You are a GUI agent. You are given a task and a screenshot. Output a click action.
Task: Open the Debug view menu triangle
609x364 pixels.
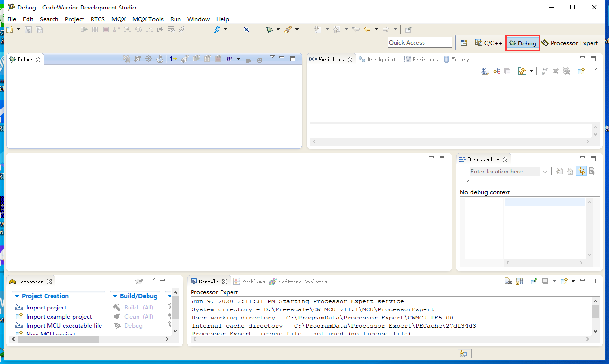coord(272,57)
